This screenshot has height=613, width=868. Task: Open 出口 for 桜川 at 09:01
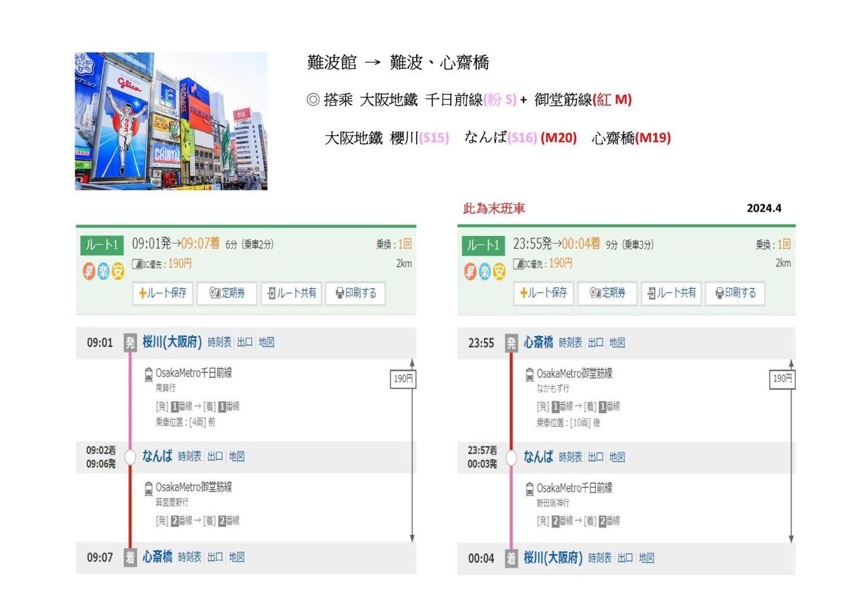click(245, 342)
